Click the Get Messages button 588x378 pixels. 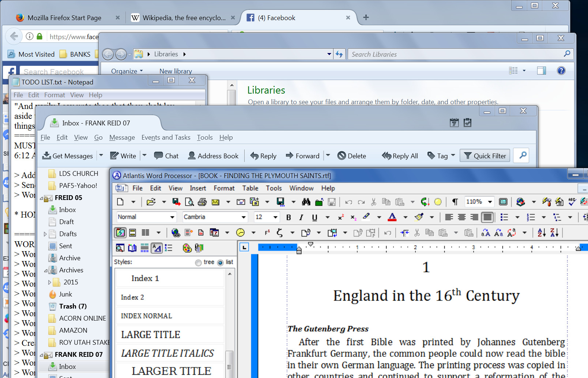68,156
